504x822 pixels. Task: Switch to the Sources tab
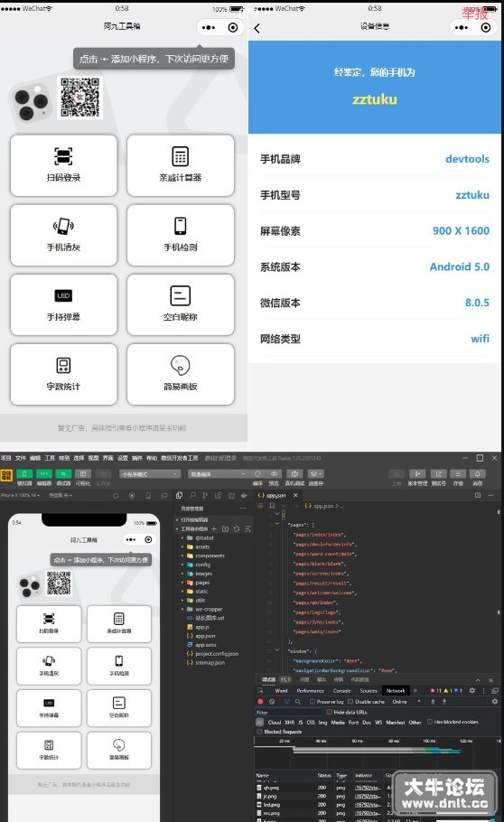click(x=369, y=691)
